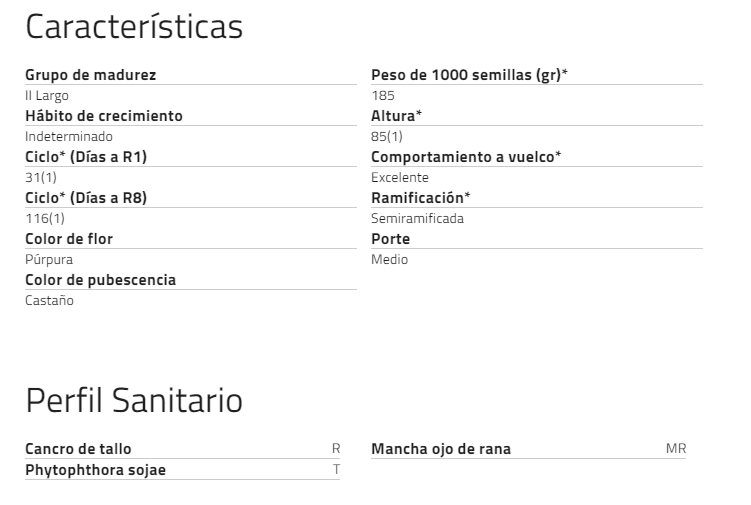Click the Características heading

click(133, 27)
